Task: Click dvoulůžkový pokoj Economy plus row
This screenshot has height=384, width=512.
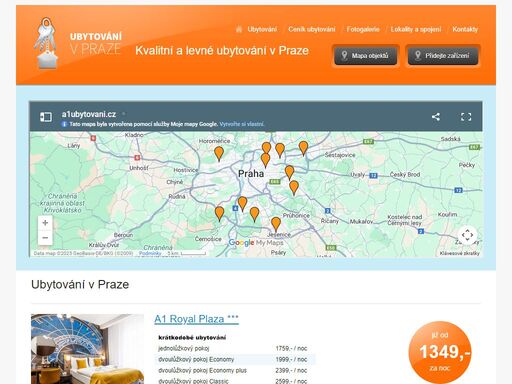Action: click(x=235, y=370)
